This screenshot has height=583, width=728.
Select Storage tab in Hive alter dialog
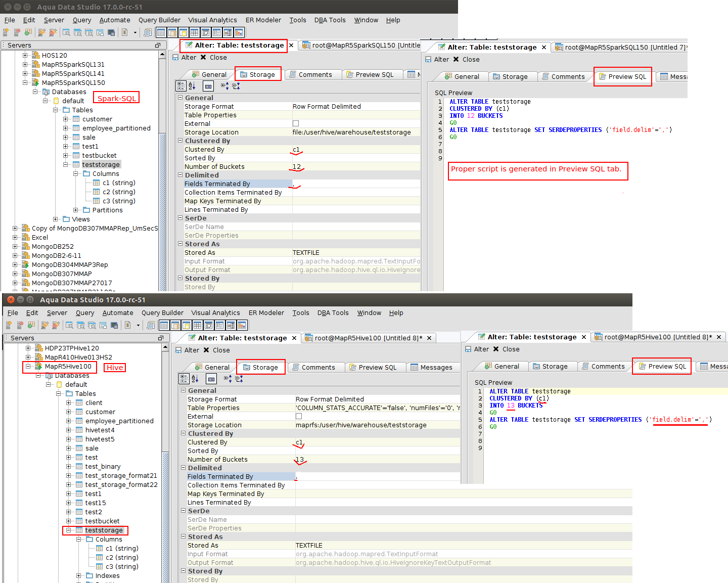tap(261, 367)
